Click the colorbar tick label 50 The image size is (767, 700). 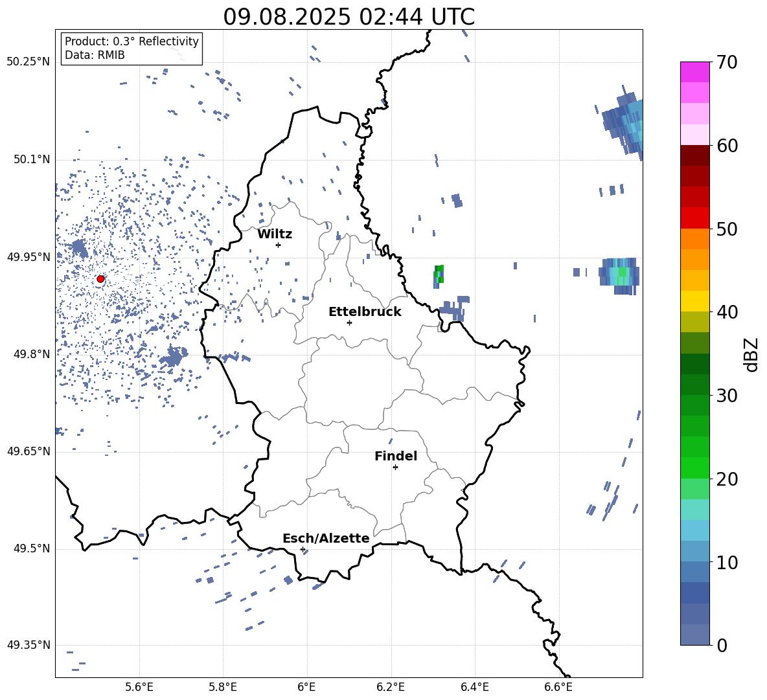click(x=727, y=229)
